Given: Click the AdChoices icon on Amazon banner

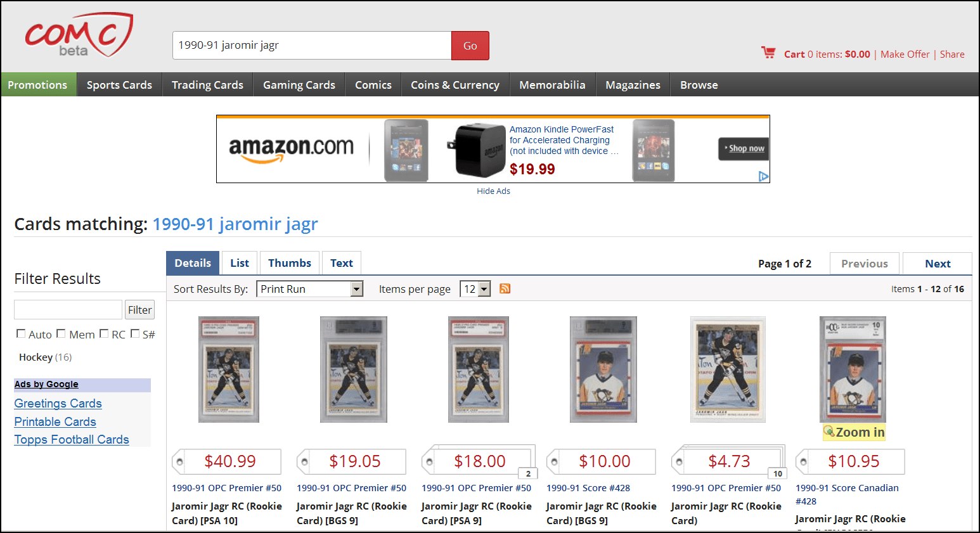Looking at the screenshot, I should point(764,176).
